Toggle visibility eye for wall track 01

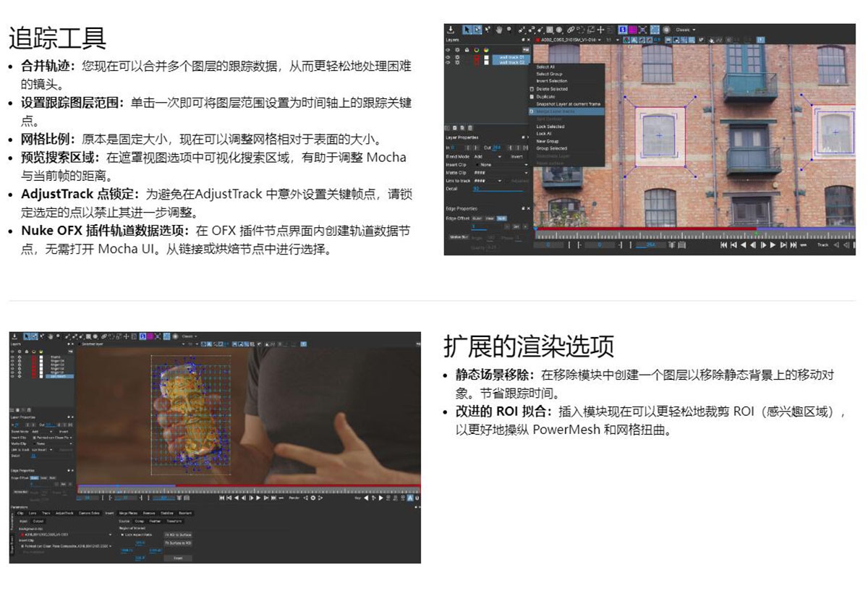point(449,57)
